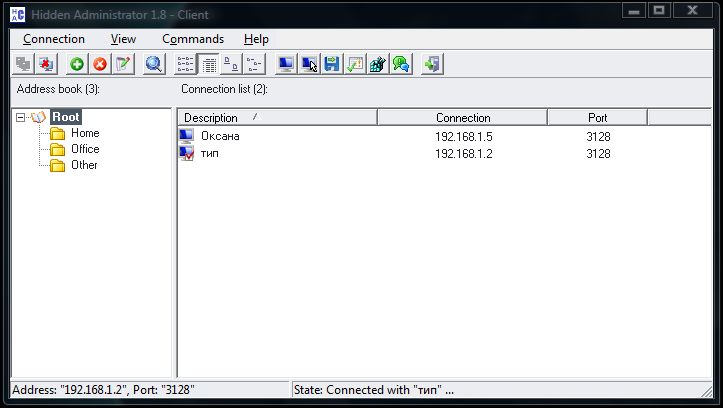Image resolution: width=723 pixels, height=408 pixels.
Task: Select the Оксана connection row
Action: 444,136
